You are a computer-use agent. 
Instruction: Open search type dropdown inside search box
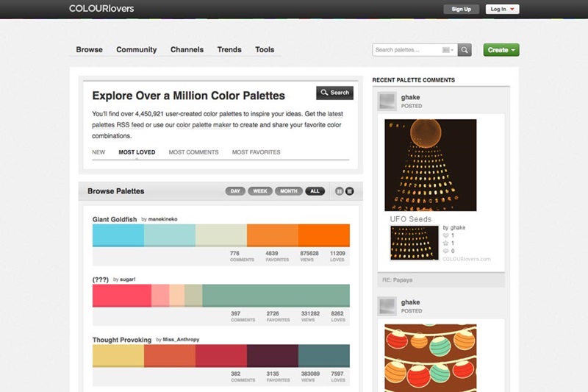446,50
